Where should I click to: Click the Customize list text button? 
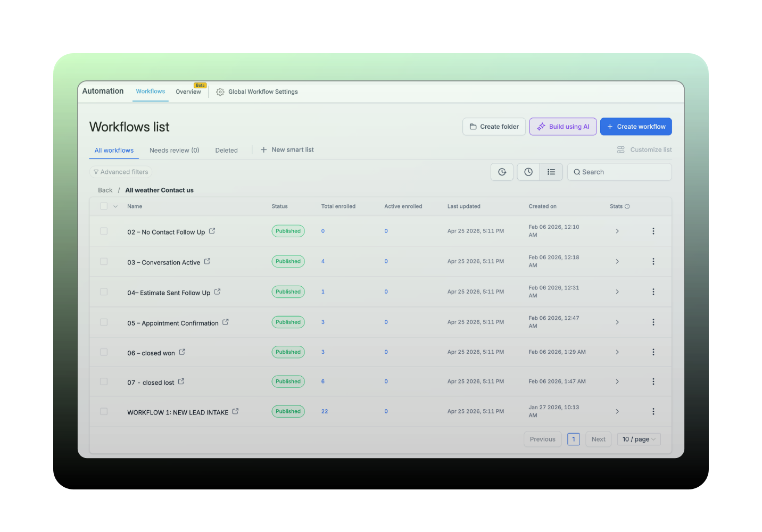point(651,150)
